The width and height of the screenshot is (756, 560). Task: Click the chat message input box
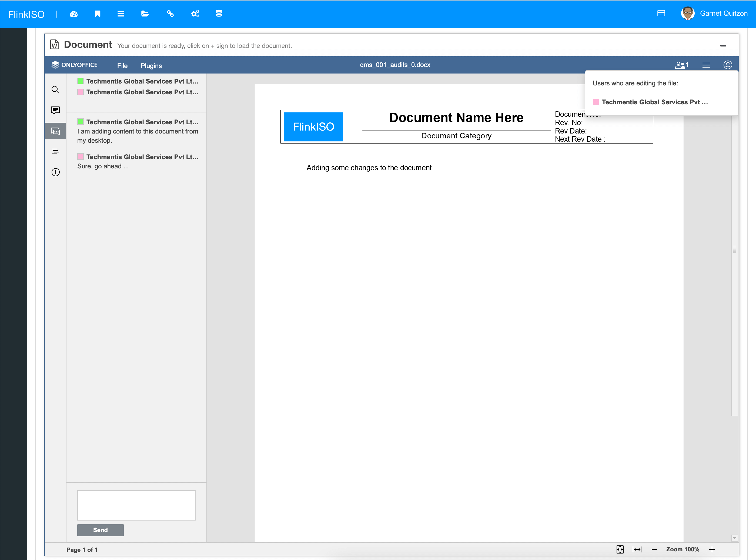[x=136, y=505]
